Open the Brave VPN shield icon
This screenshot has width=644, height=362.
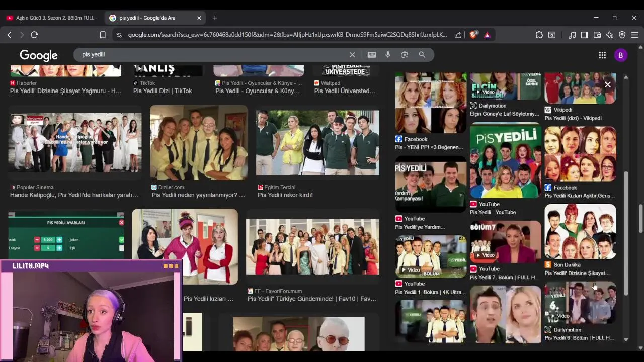622,35
